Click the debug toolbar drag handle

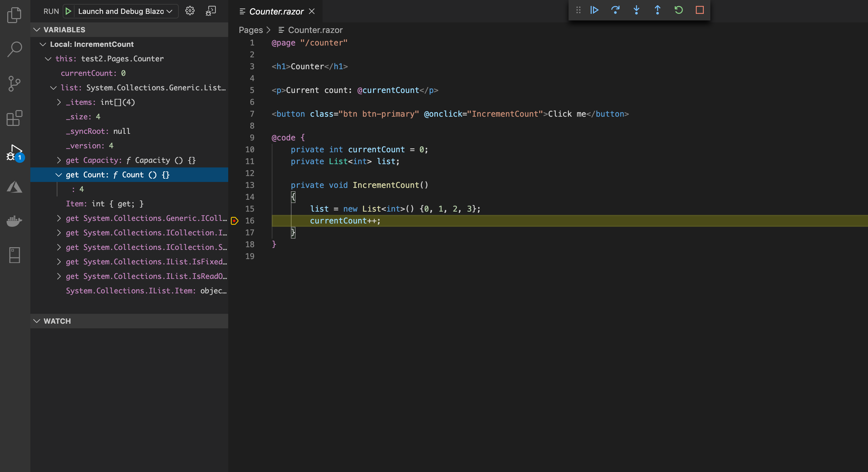pos(578,10)
